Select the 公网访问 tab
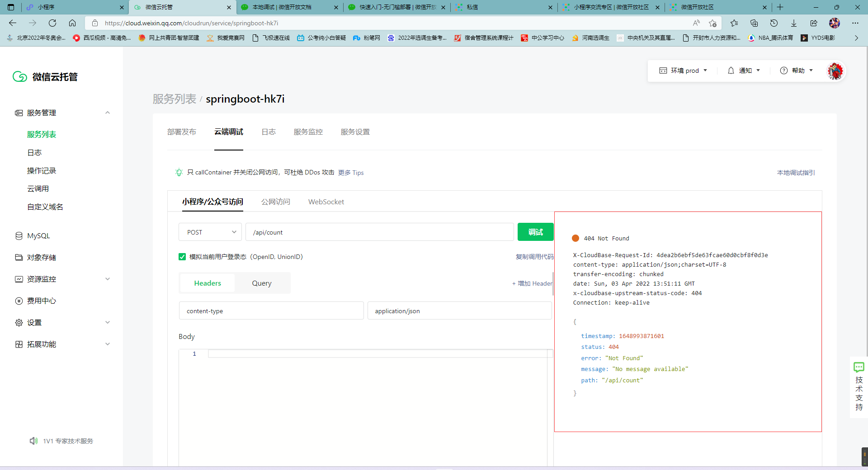Screen dimensions: 868x470 click(x=276, y=202)
